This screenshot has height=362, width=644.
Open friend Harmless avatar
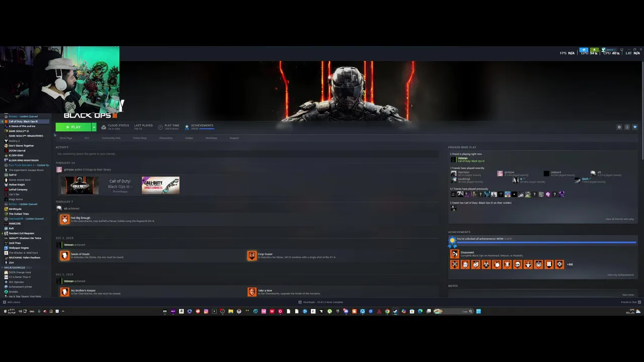tap(453, 173)
